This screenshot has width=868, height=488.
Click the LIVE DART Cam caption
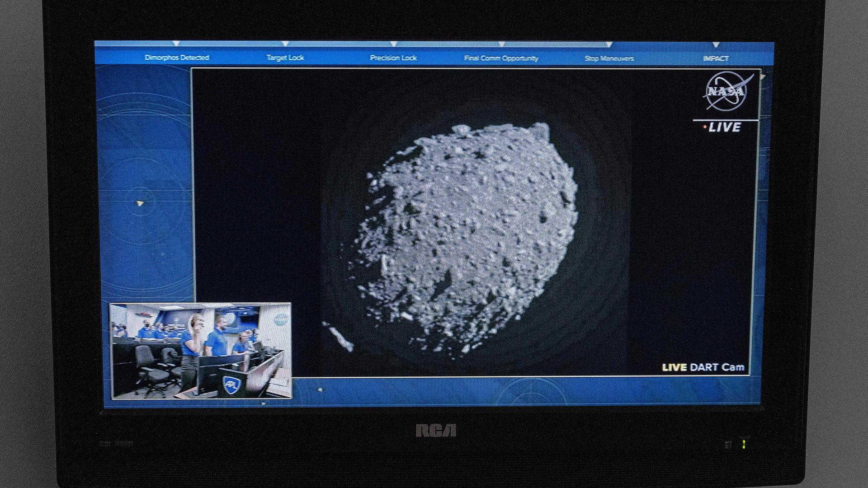pos(703,367)
